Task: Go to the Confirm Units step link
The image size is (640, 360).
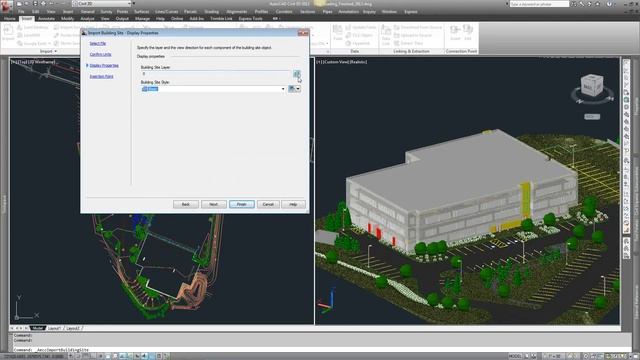Action: coord(100,54)
